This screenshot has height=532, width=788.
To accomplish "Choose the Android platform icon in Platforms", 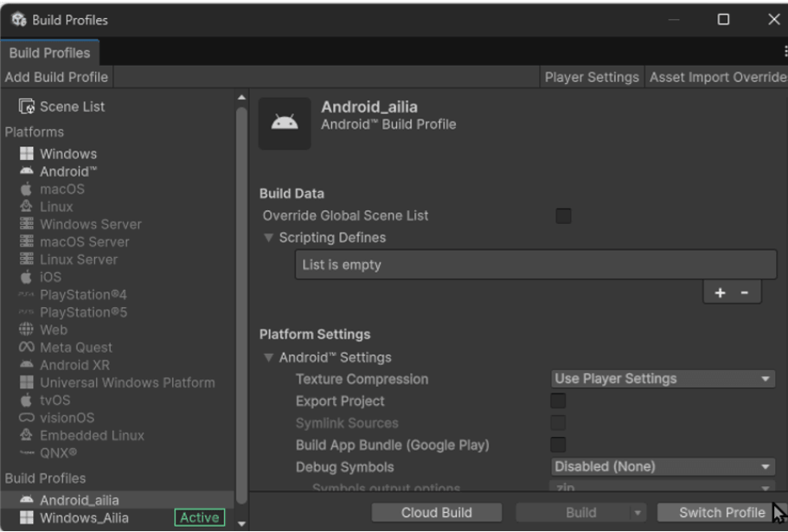I will tap(27, 170).
